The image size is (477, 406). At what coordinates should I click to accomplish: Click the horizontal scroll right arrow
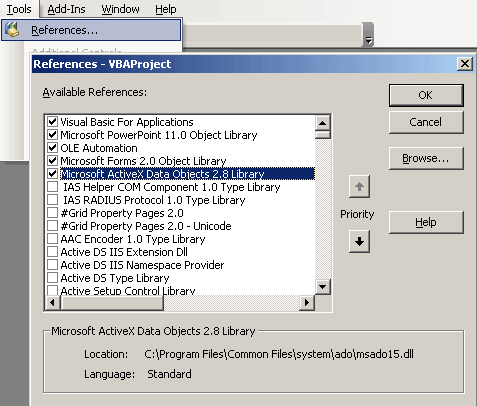pyautogui.click(x=307, y=303)
